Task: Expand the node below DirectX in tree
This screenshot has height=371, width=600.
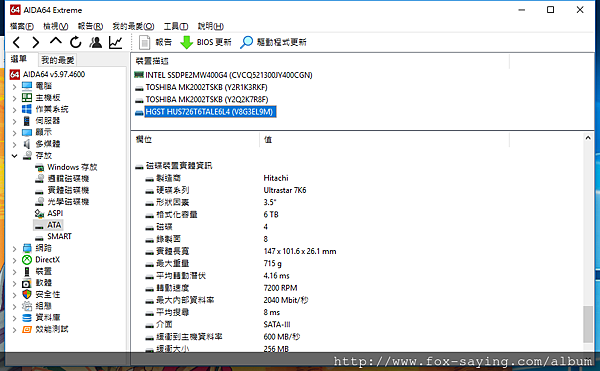Action: 14,272
